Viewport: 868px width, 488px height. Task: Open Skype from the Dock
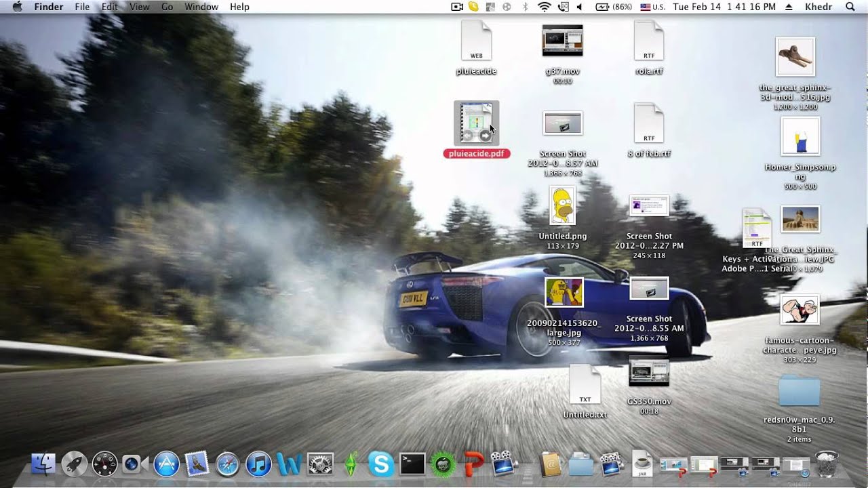tap(381, 464)
